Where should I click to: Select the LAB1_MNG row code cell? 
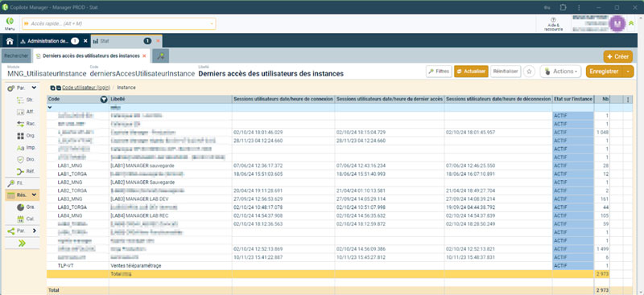point(78,166)
